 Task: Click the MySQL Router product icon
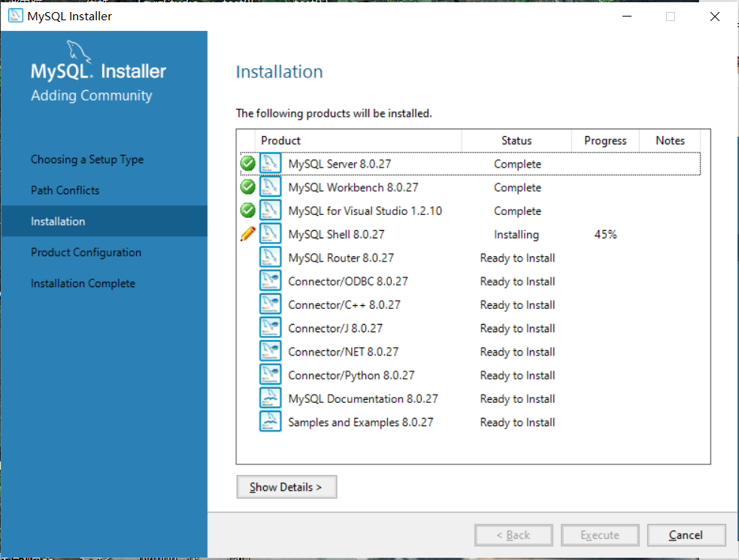(271, 256)
